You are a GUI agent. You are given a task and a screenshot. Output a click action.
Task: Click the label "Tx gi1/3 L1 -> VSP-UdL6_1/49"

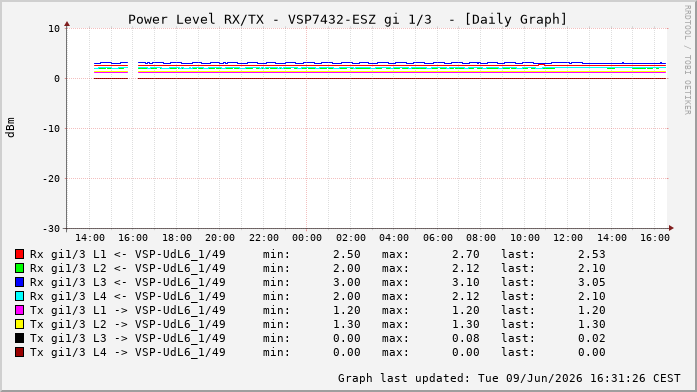[x=128, y=310]
